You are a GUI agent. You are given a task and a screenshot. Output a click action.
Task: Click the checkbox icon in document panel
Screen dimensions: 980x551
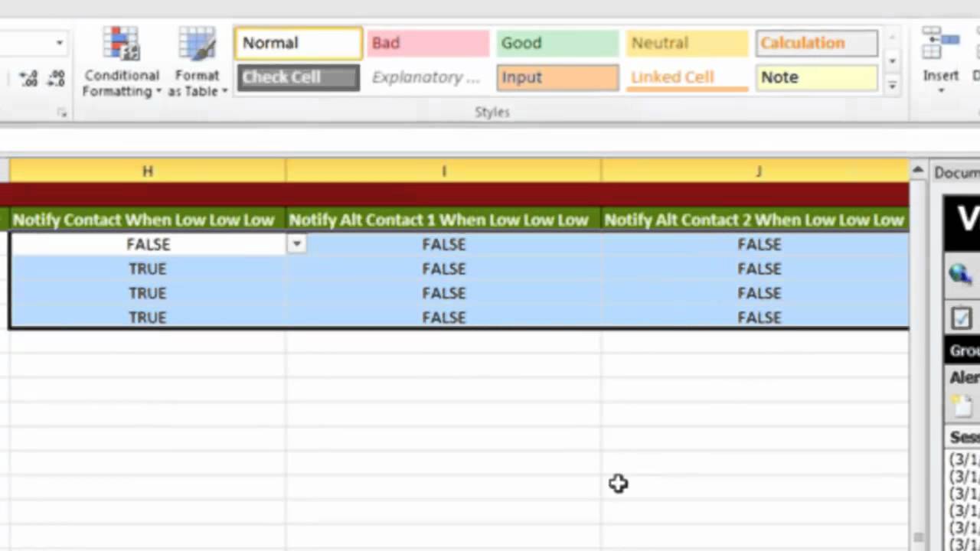[x=961, y=317]
